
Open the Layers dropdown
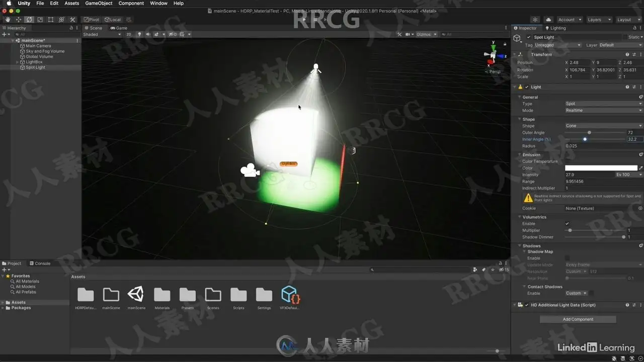pos(599,20)
